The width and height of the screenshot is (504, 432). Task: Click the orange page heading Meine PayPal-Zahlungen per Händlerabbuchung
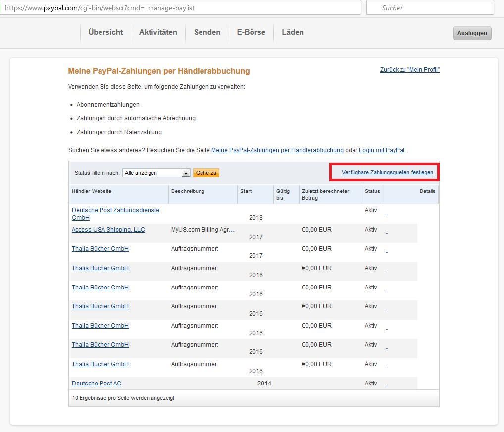tap(159, 71)
